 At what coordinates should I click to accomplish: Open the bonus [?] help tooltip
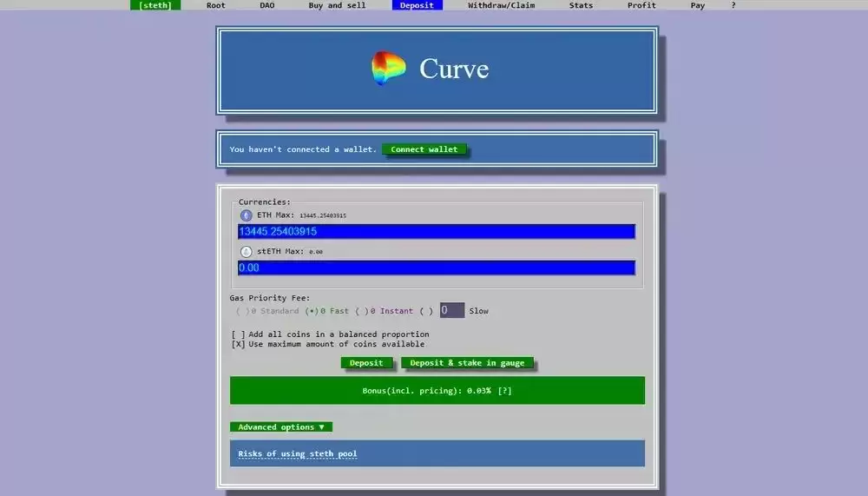click(504, 391)
